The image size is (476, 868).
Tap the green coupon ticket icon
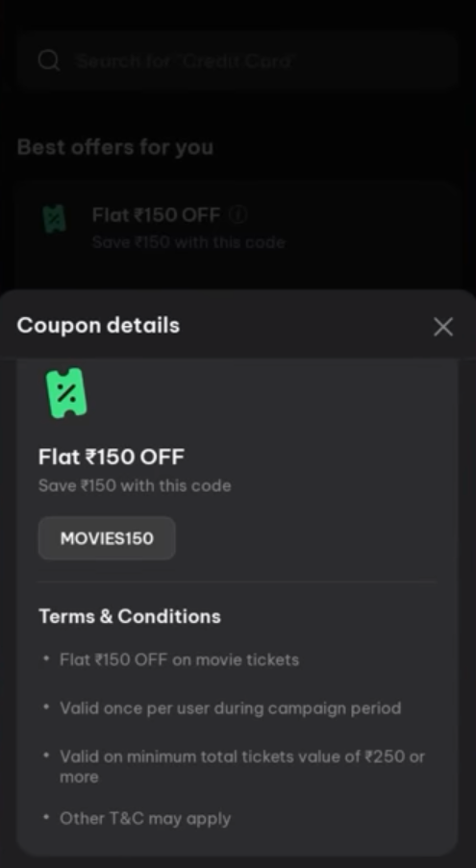(x=65, y=393)
